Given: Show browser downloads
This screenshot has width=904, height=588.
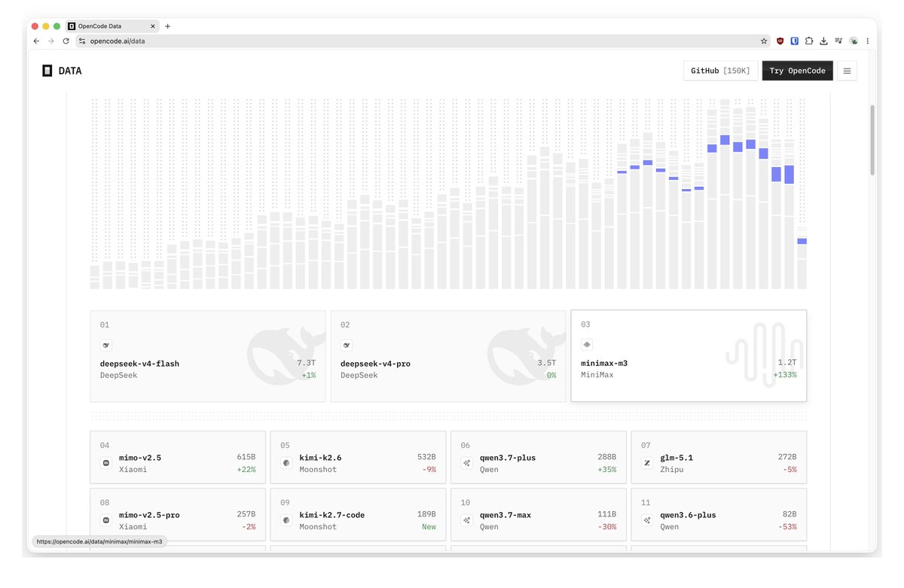Looking at the screenshot, I should 824,41.
